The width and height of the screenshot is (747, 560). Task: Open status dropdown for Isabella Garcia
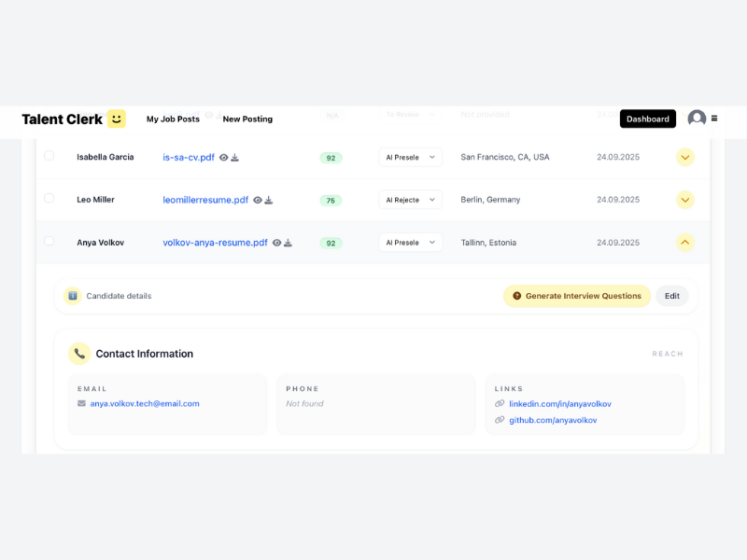(410, 158)
